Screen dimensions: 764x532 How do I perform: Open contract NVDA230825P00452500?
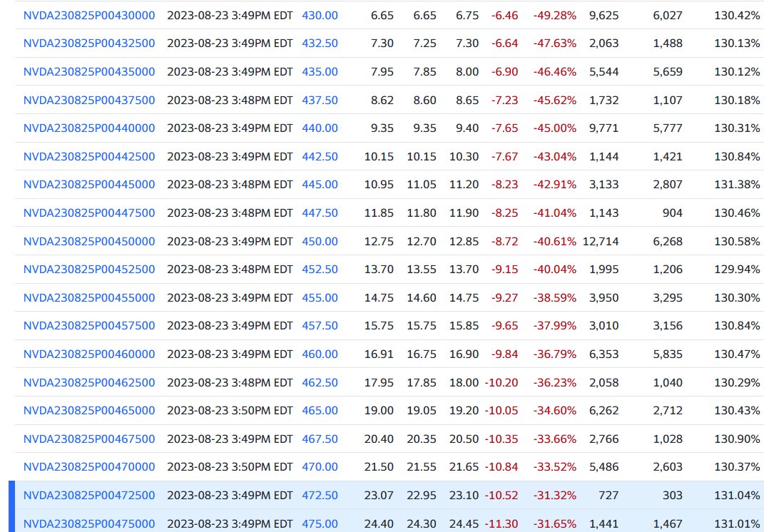point(89,270)
